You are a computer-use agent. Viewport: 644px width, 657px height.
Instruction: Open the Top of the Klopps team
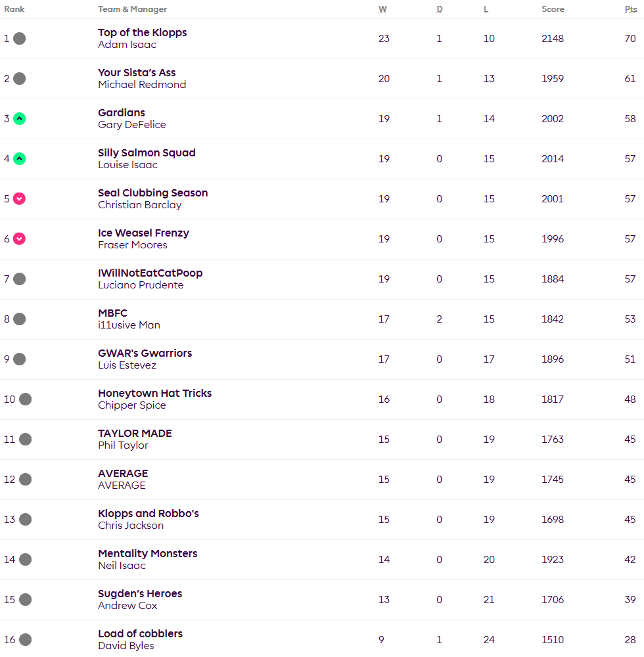click(x=143, y=33)
